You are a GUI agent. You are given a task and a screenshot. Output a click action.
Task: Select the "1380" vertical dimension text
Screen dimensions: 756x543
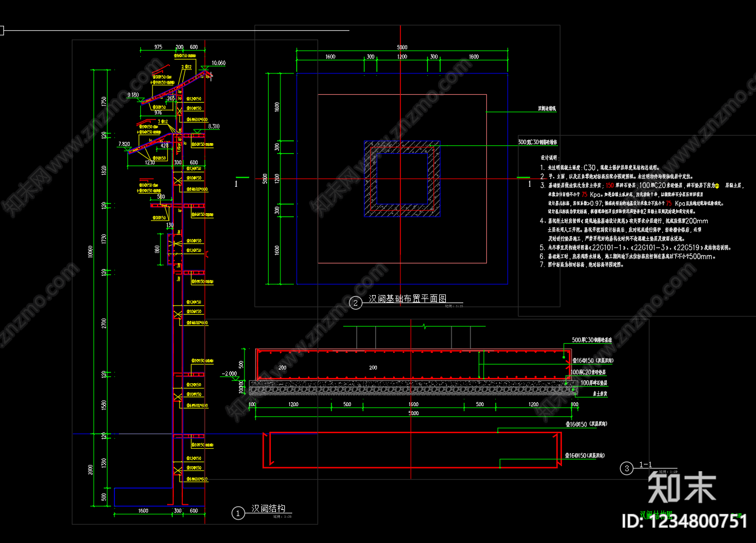104,463
